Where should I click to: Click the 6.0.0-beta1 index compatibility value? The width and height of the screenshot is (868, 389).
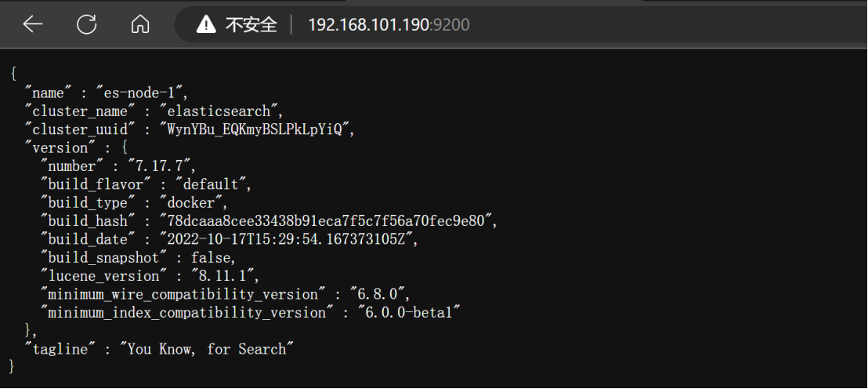tap(408, 312)
